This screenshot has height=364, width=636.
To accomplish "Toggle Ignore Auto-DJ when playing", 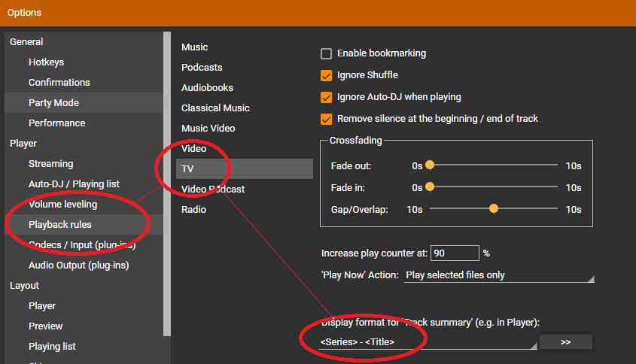I will [x=327, y=97].
